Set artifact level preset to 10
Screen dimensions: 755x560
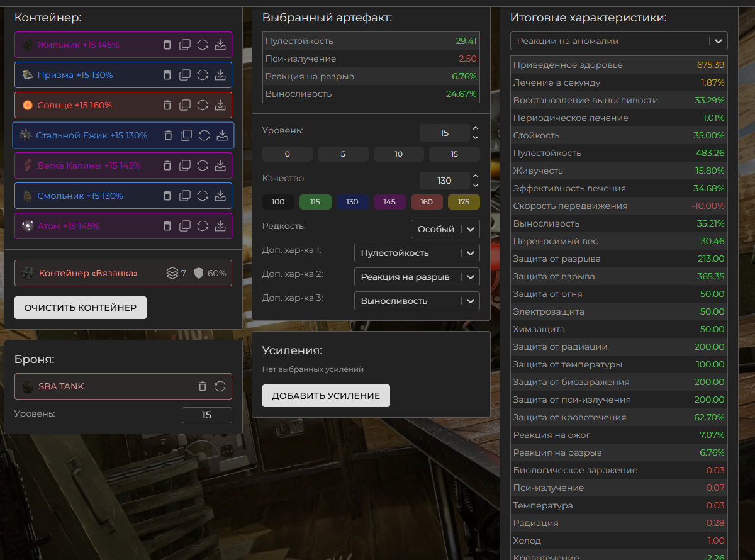(x=399, y=154)
